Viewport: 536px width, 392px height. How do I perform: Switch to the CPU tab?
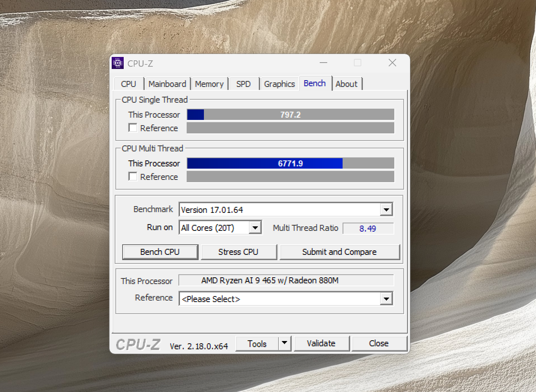[x=129, y=84]
